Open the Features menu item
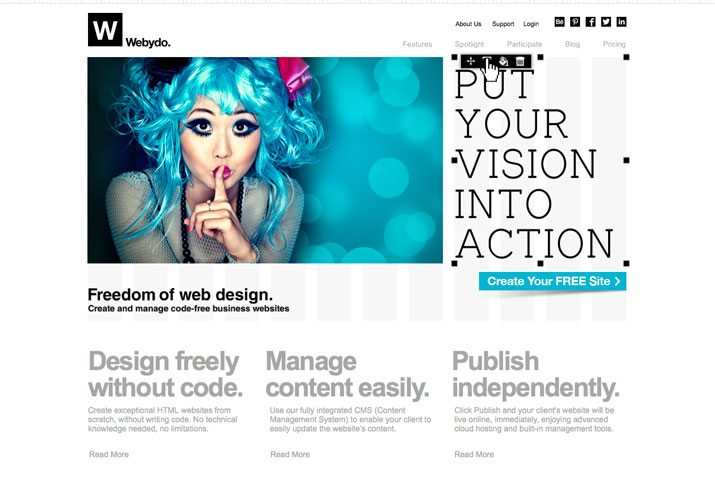715x477 pixels. pyautogui.click(x=417, y=44)
